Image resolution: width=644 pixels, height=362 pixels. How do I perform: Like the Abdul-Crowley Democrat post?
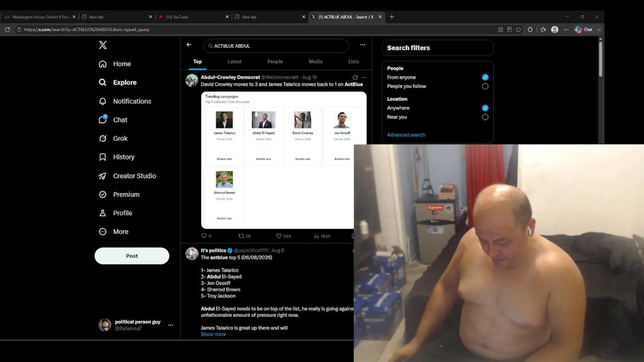pos(283,236)
